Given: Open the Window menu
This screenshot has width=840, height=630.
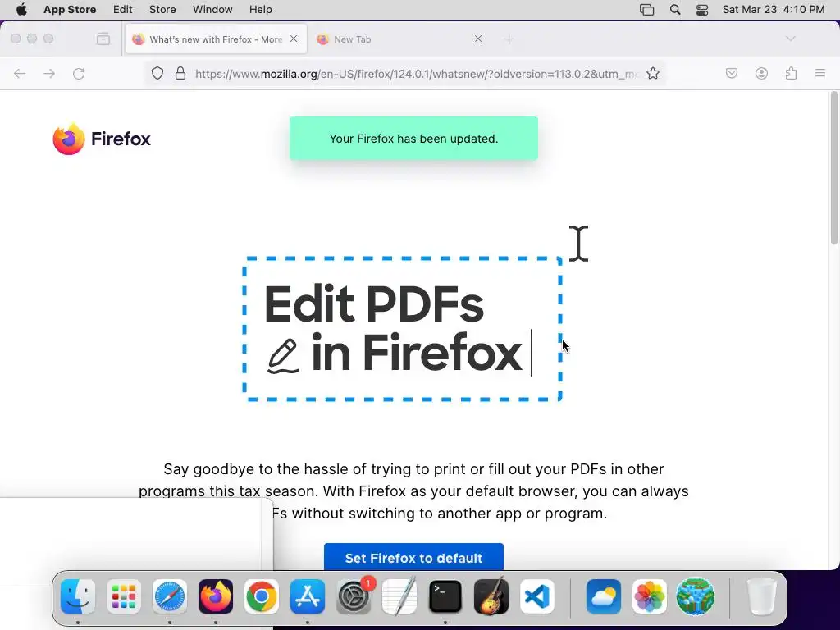Looking at the screenshot, I should (212, 10).
